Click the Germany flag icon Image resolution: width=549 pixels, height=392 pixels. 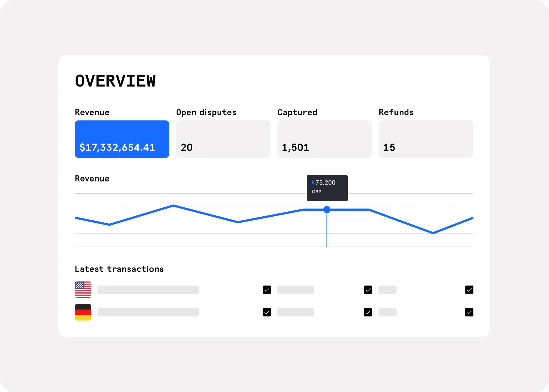pos(83,312)
